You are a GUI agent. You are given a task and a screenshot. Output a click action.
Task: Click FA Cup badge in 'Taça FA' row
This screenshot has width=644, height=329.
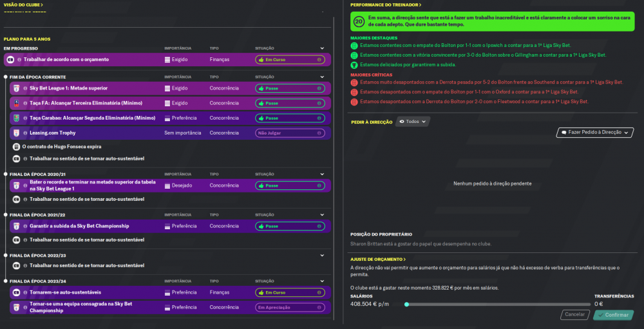[17, 103]
